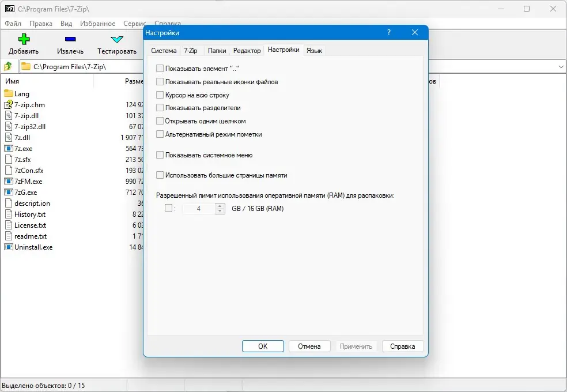
Task: Check Открывать одним щелчком
Action: pos(160,121)
